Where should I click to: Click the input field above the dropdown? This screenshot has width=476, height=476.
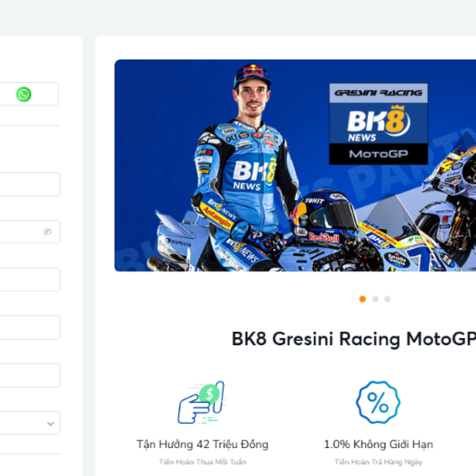click(30, 375)
